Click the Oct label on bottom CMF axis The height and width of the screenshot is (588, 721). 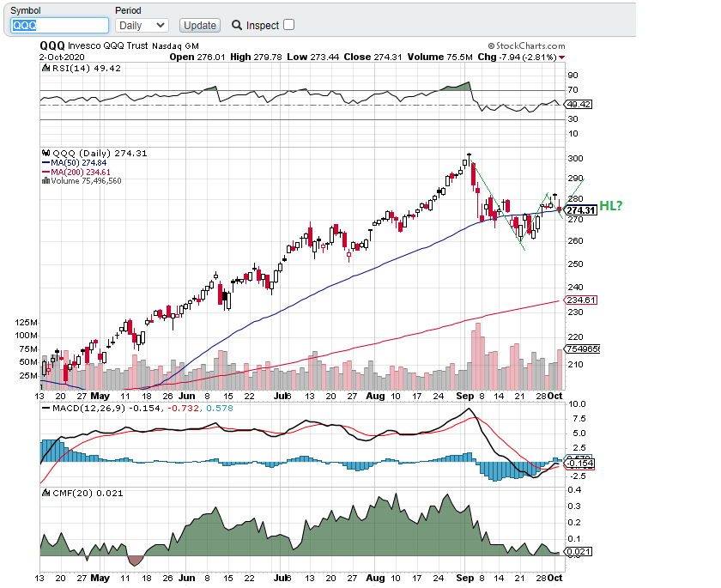pos(555,578)
